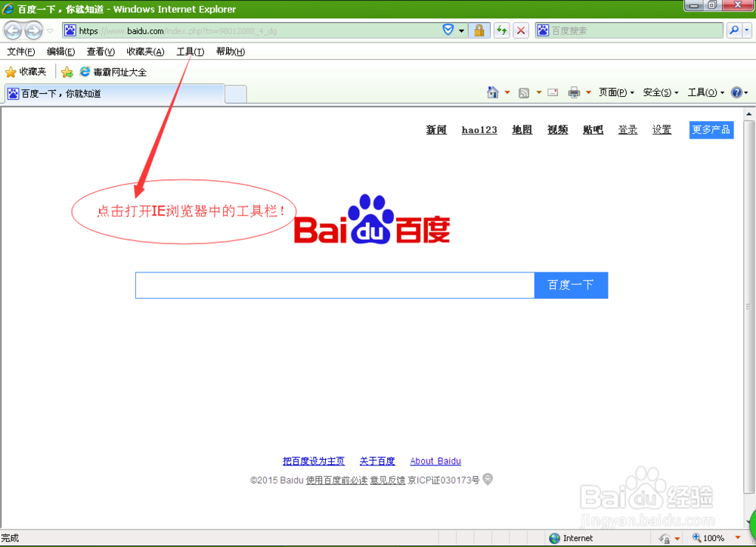Open the 页面(P) command bar menu
This screenshot has height=547, width=756.
point(616,92)
